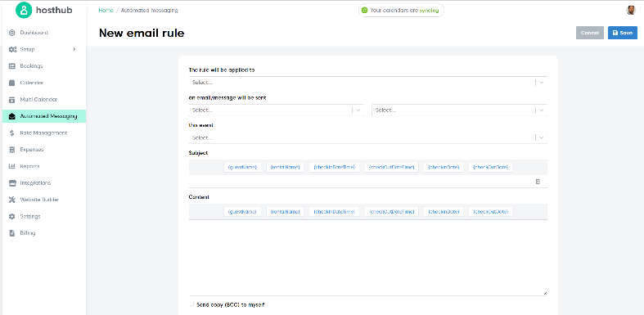Click the green calendar sync status icon
The height and width of the screenshot is (315, 644).
pos(364,11)
